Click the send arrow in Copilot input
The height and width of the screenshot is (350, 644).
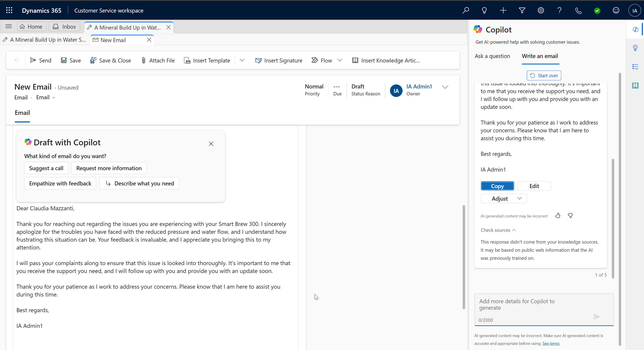pos(597,317)
